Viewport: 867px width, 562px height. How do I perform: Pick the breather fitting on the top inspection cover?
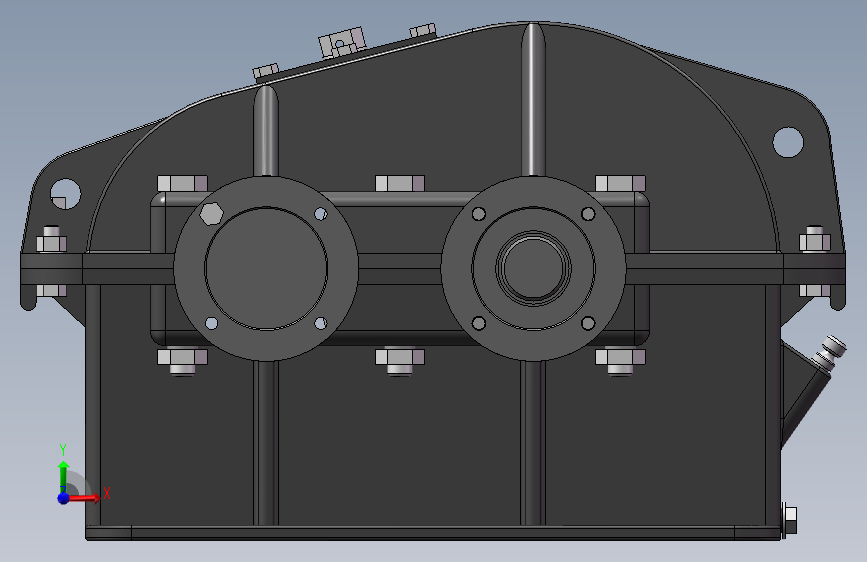[342, 42]
